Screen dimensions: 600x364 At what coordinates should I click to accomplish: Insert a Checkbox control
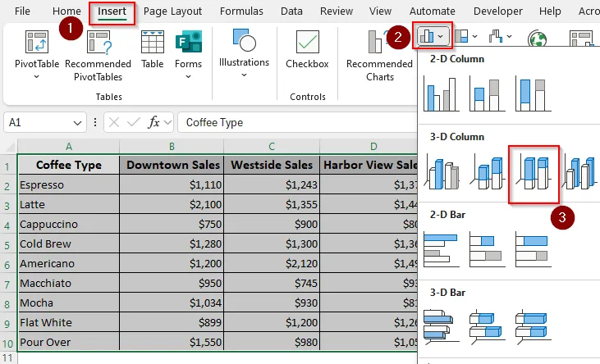pos(307,50)
